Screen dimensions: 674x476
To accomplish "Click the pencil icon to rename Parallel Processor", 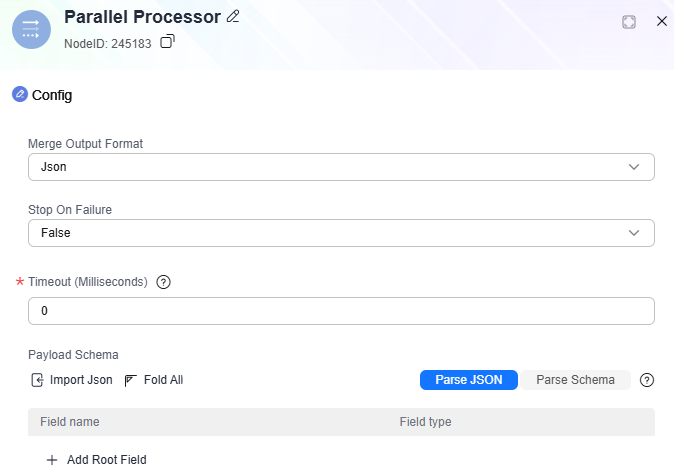I will point(233,17).
